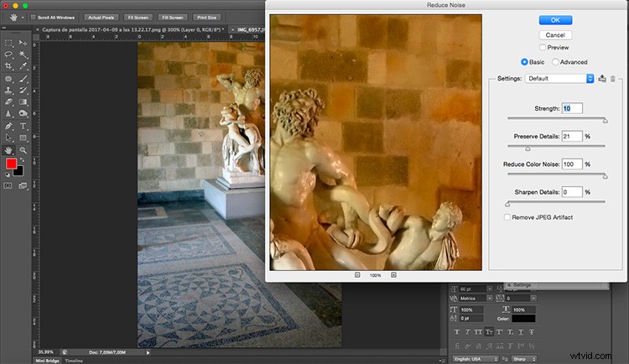Screen dimensions: 629x364
Task: Toggle Superscript in Character panel
Action: pyautogui.click(x=500, y=332)
